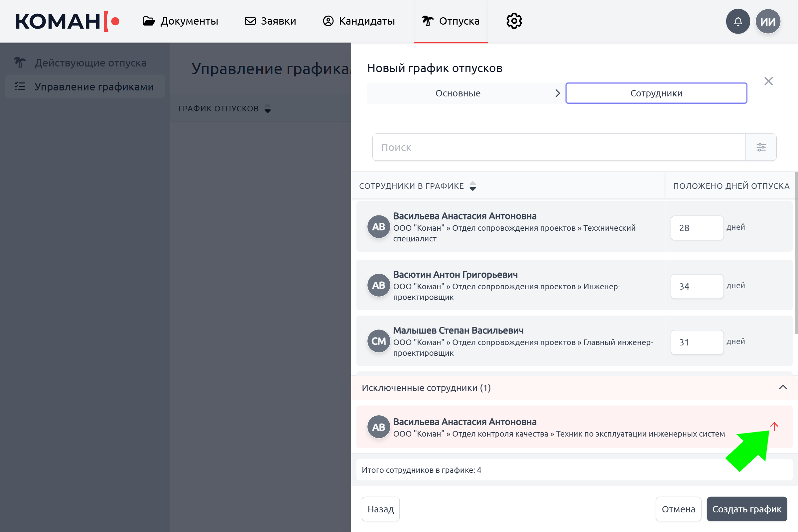Open the Документы menu
Image resolution: width=798 pixels, height=532 pixels.
[x=181, y=21]
